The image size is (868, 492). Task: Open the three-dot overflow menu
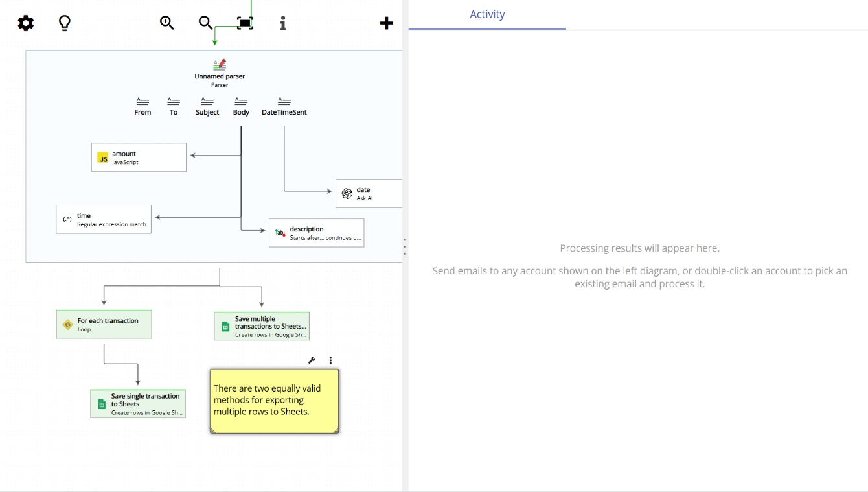pyautogui.click(x=330, y=359)
